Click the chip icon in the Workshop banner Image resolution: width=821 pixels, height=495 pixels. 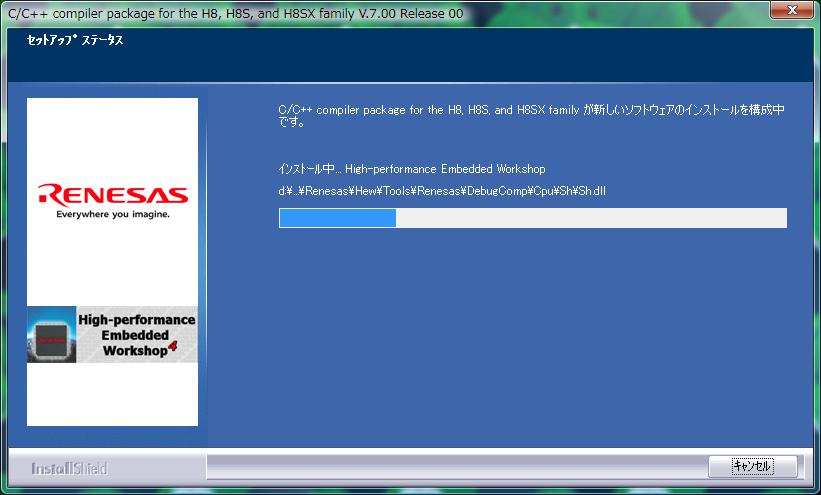[52, 335]
